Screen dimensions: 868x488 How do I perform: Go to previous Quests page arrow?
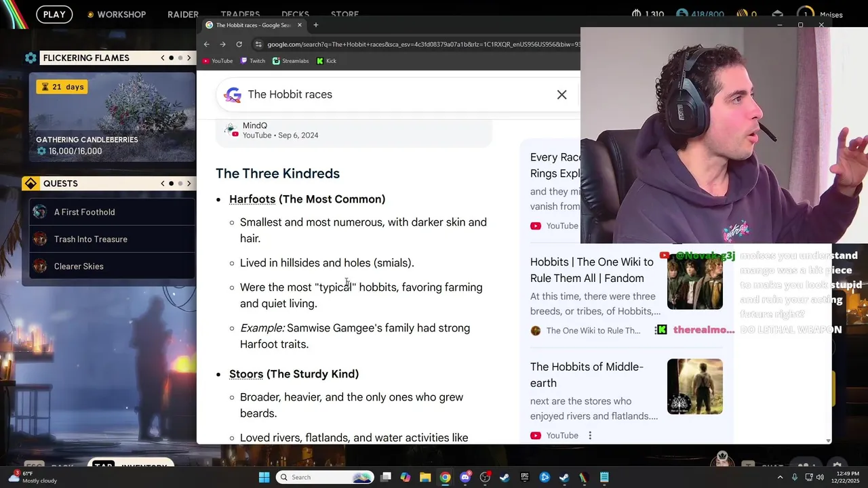click(x=163, y=184)
